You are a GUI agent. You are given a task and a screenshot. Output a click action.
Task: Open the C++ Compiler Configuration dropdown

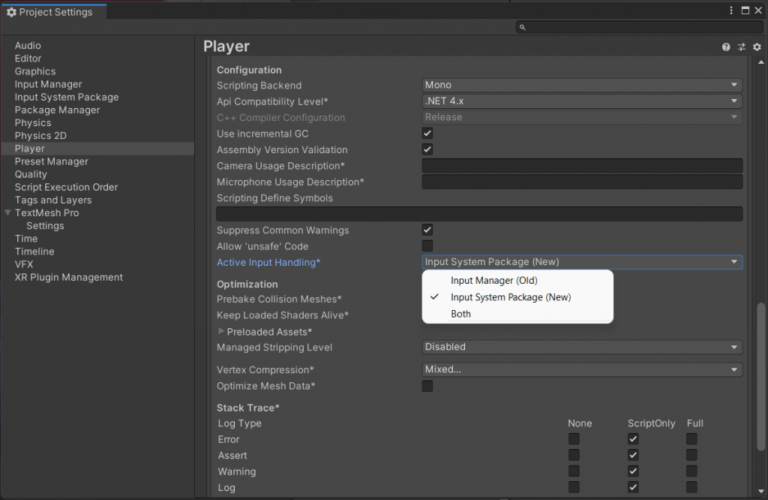[582, 118]
